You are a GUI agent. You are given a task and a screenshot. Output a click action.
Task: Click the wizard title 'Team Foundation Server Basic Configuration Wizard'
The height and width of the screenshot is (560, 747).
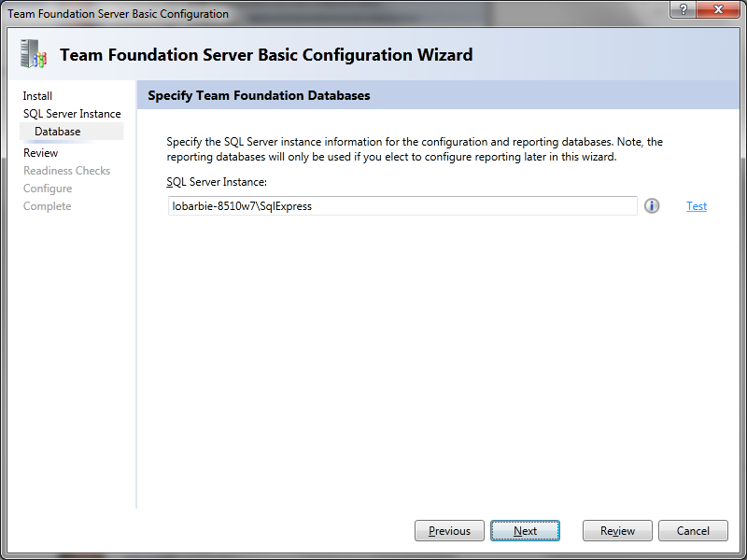click(x=266, y=55)
